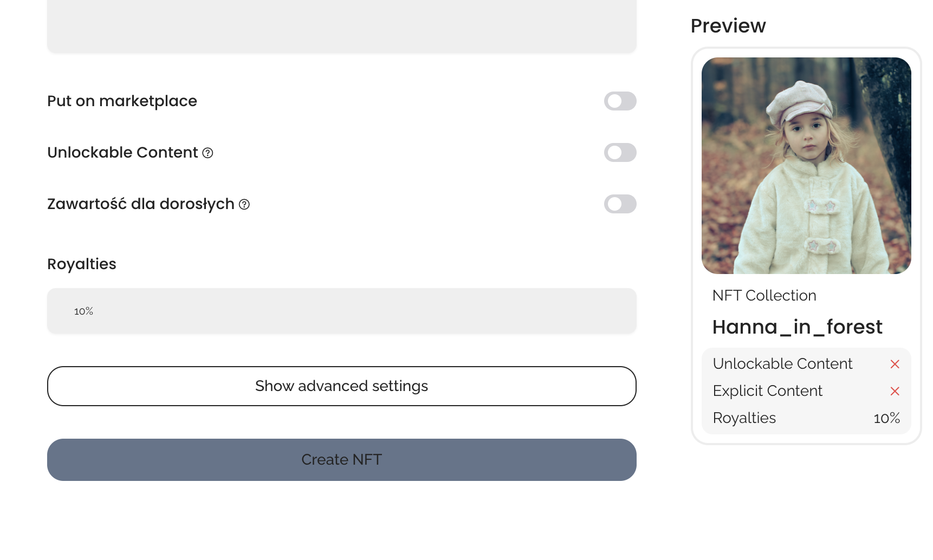
Task: Click the Put on marketplace label
Action: tap(122, 101)
